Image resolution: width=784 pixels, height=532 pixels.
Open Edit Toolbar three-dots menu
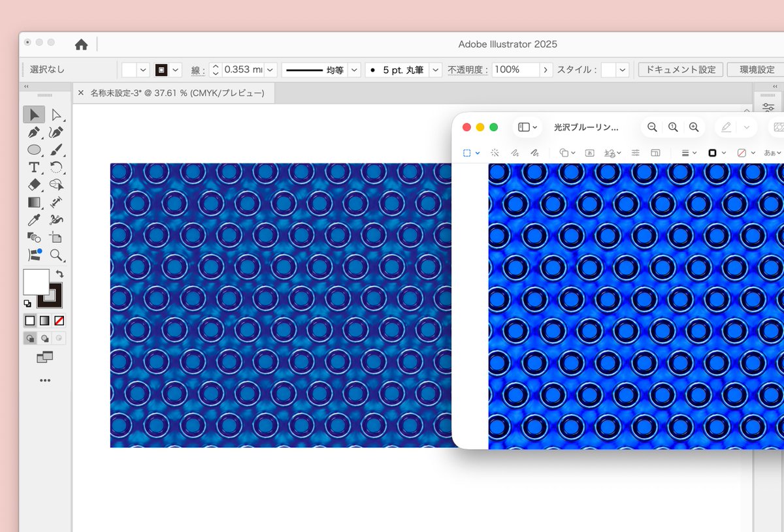coord(45,380)
